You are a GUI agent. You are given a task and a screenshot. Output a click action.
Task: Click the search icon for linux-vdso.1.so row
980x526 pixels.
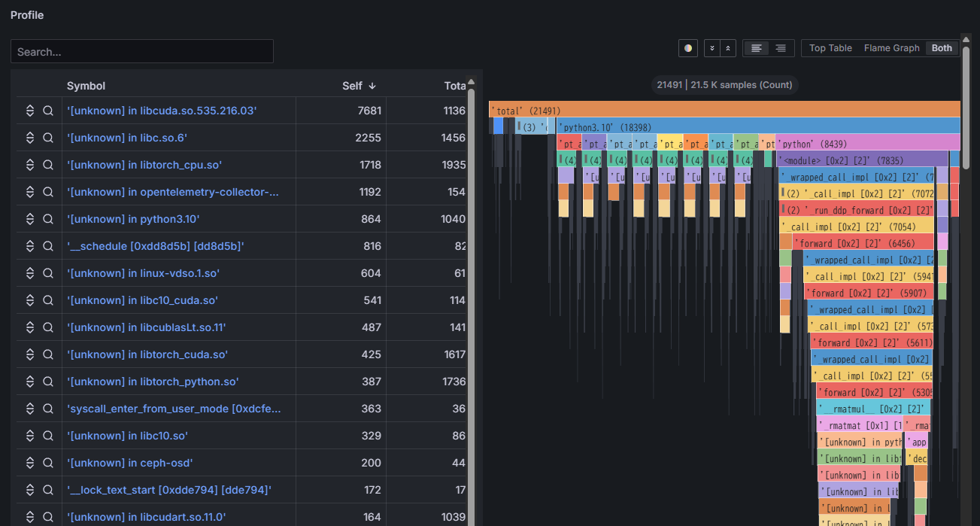[48, 273]
